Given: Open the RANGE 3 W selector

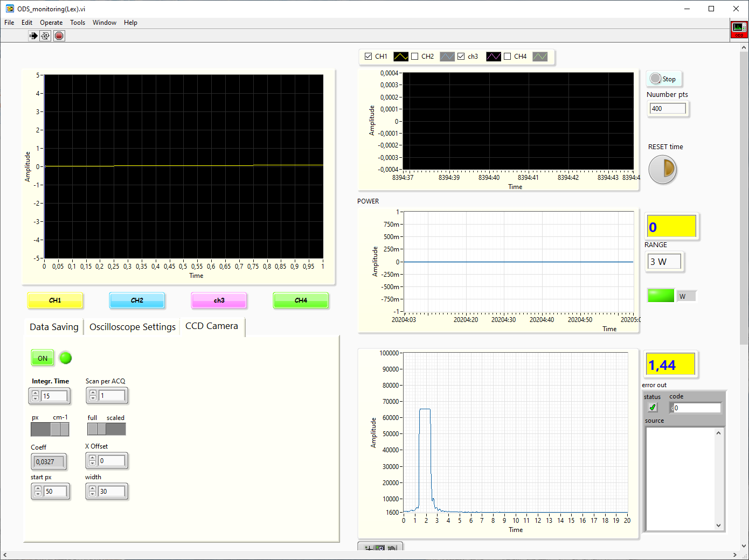Looking at the screenshot, I should (664, 262).
